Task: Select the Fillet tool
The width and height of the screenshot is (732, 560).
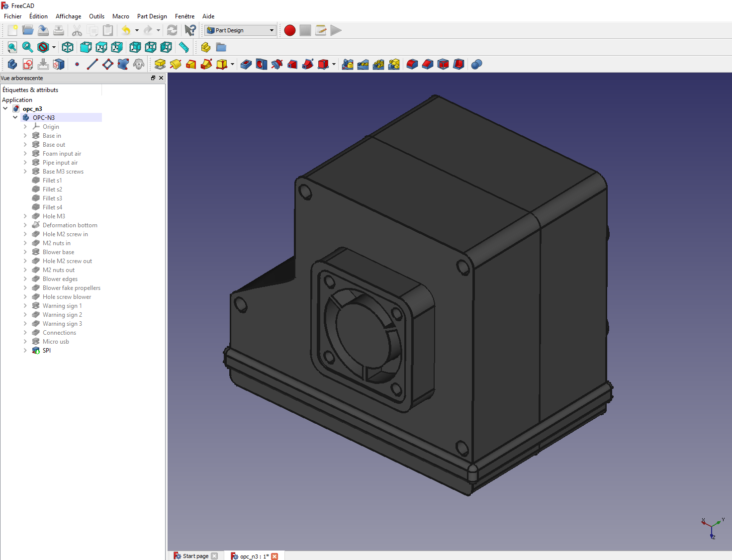Action: pyautogui.click(x=412, y=64)
